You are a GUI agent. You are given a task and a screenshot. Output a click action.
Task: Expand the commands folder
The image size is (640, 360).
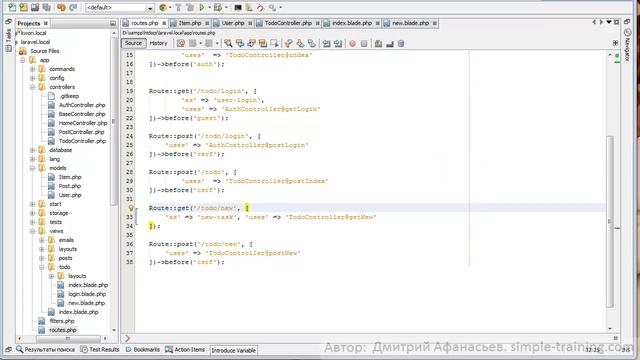point(32,69)
